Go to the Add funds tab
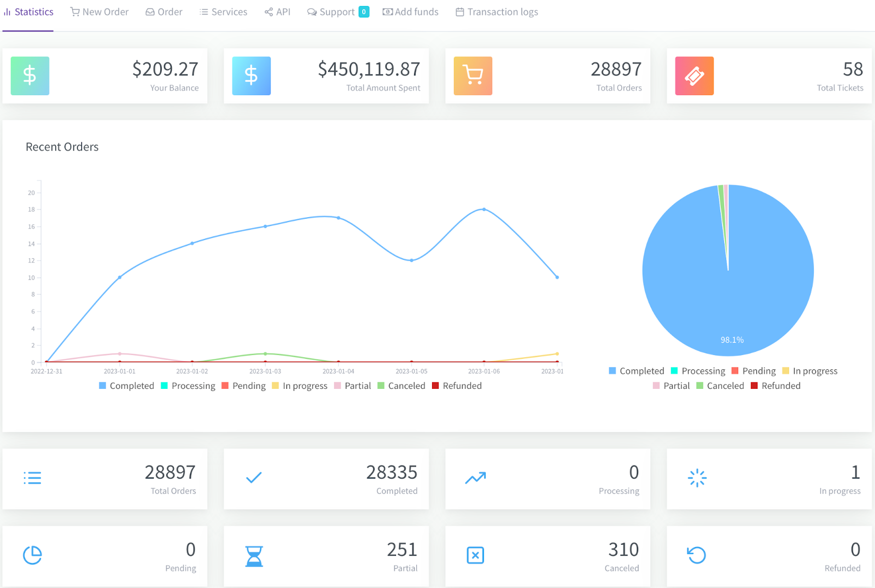875x588 pixels. pos(411,12)
